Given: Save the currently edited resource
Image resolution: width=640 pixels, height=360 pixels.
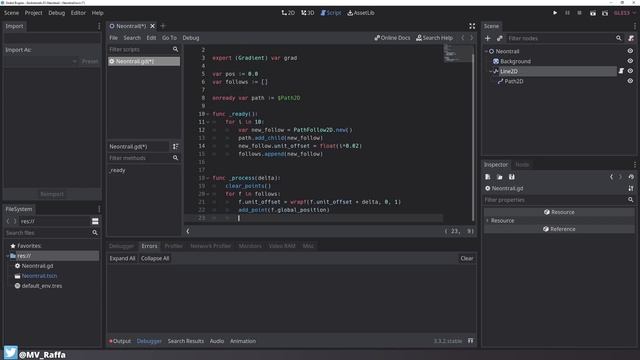Looking at the screenshot, I should [511, 177].
